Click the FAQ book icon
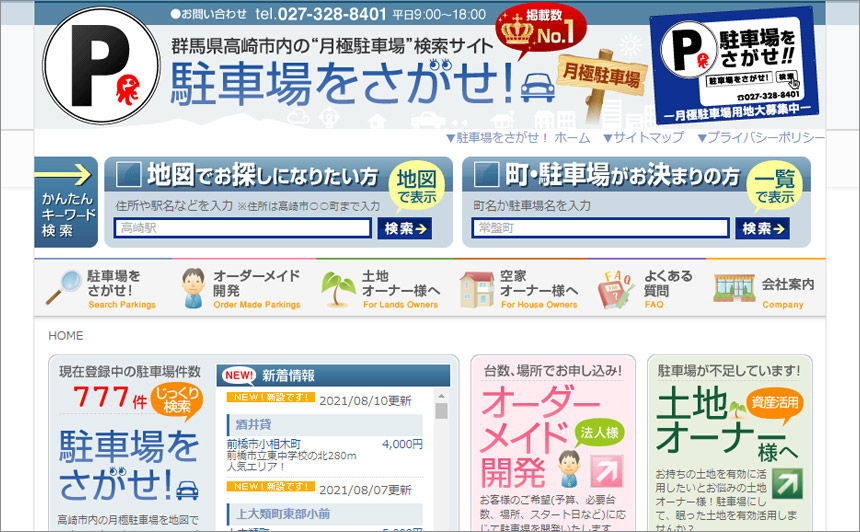 (x=615, y=289)
